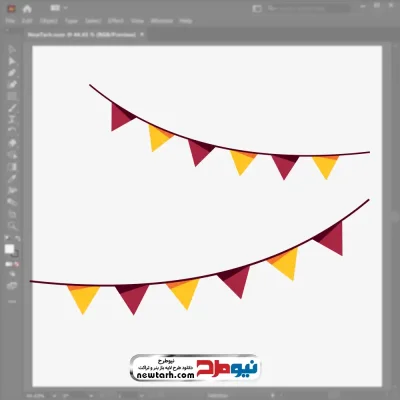The width and height of the screenshot is (400, 400).
Task: Select the Pen tool
Action: [12, 73]
